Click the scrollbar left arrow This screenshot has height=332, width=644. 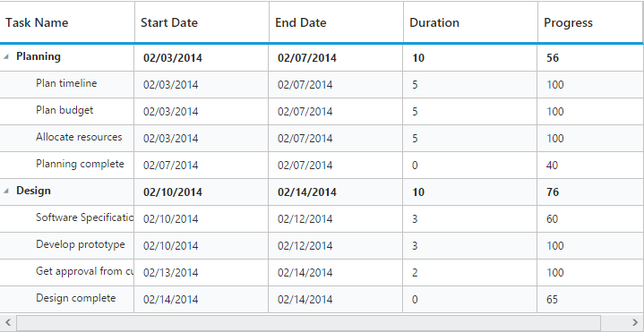coord(8,322)
